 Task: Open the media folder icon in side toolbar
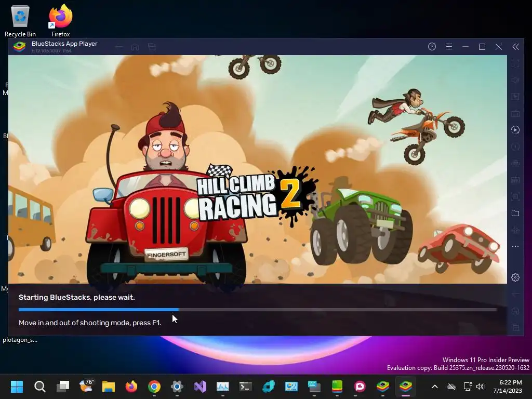515,213
